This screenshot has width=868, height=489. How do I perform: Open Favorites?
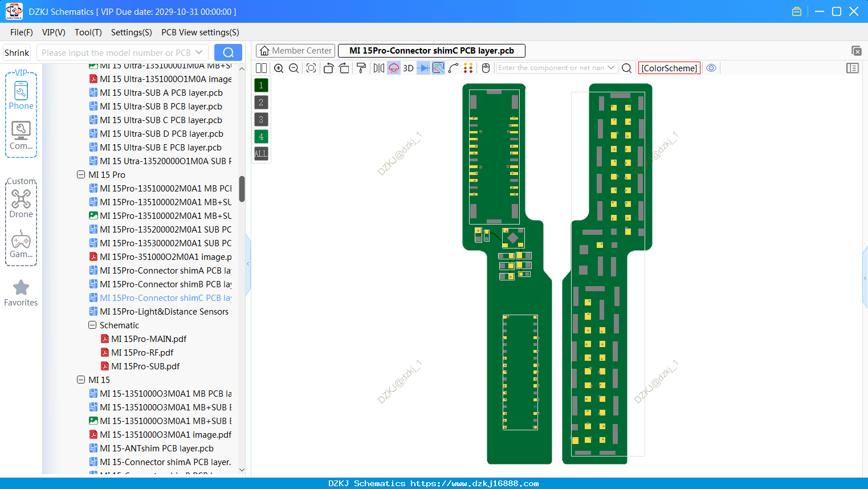[21, 293]
